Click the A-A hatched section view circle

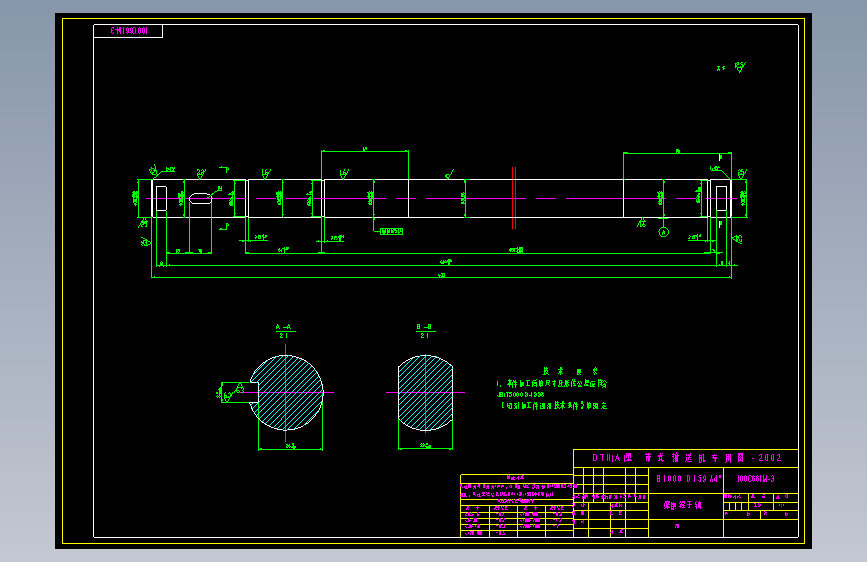[x=286, y=393]
